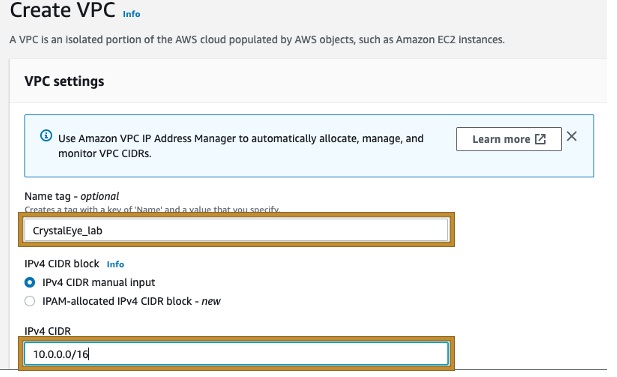Focus the Name tag input field
This screenshot has height=377, width=617.
pyautogui.click(x=236, y=230)
